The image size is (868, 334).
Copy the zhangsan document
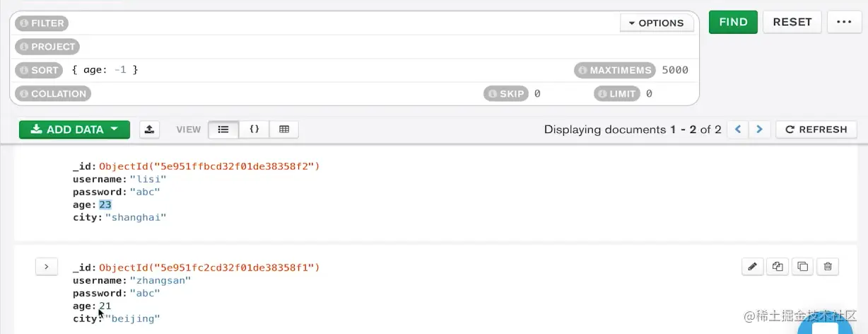tap(778, 266)
